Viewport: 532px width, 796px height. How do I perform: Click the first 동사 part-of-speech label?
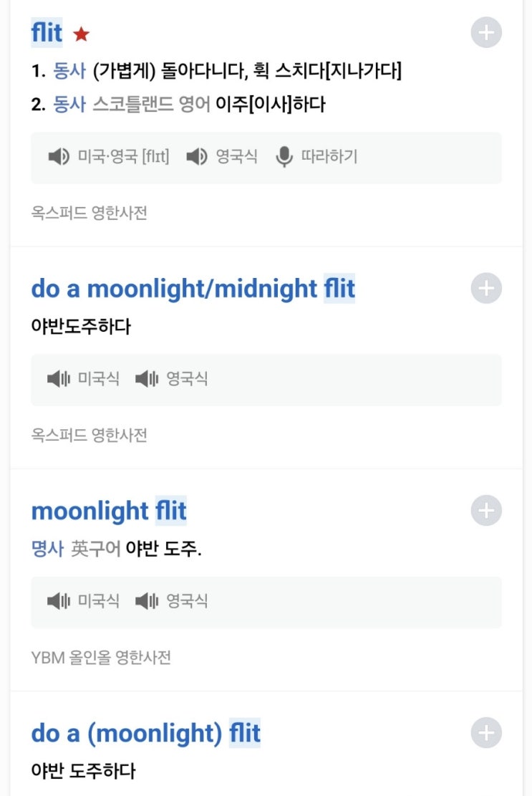pos(69,71)
